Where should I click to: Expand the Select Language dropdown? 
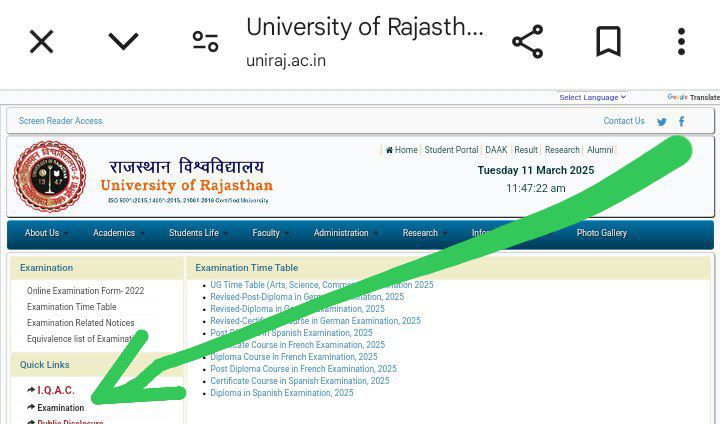tap(592, 97)
